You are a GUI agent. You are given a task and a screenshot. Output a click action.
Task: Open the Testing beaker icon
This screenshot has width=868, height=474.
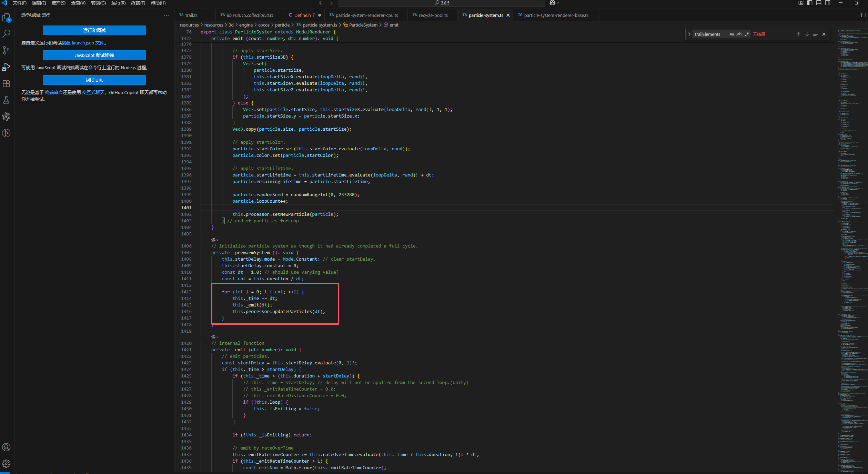click(7, 100)
